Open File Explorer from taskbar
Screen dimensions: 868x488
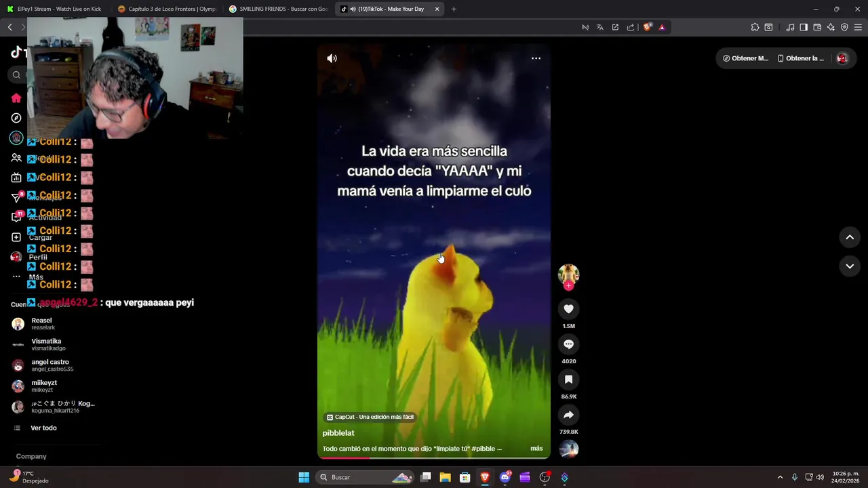[445, 477]
